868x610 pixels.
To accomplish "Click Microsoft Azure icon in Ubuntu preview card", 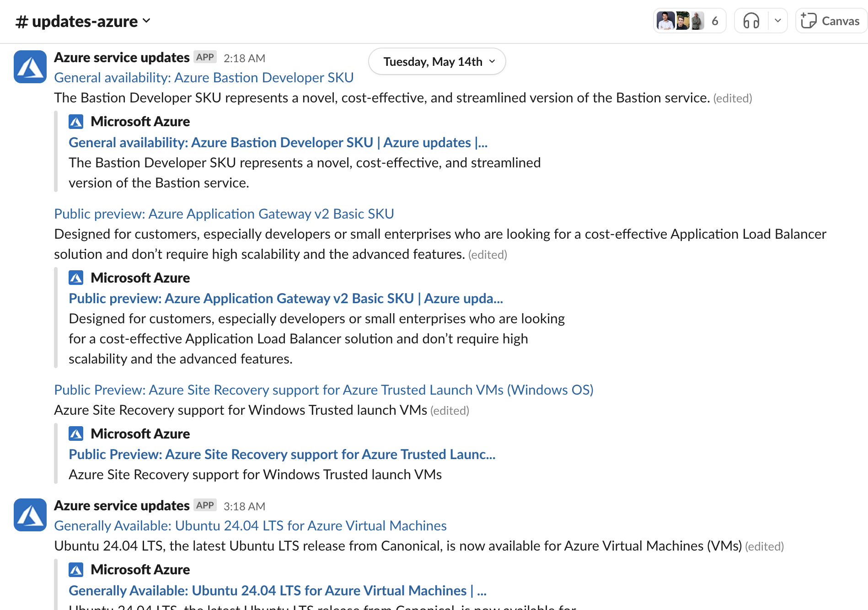I will (x=76, y=570).
